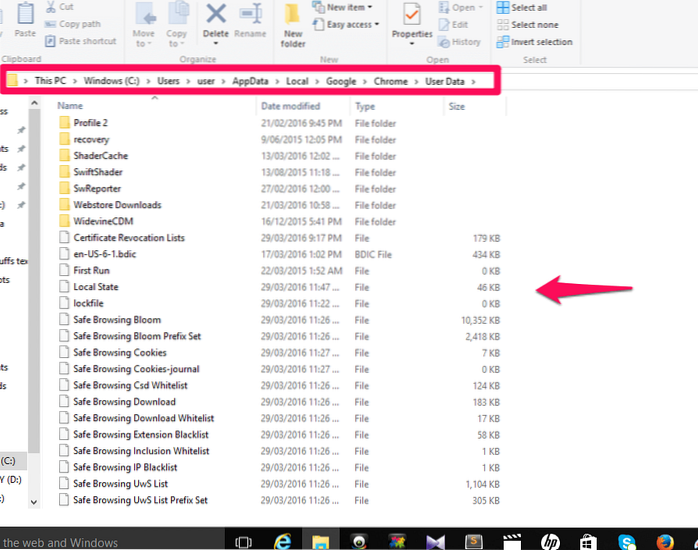Select the recovery folder

[x=91, y=139]
